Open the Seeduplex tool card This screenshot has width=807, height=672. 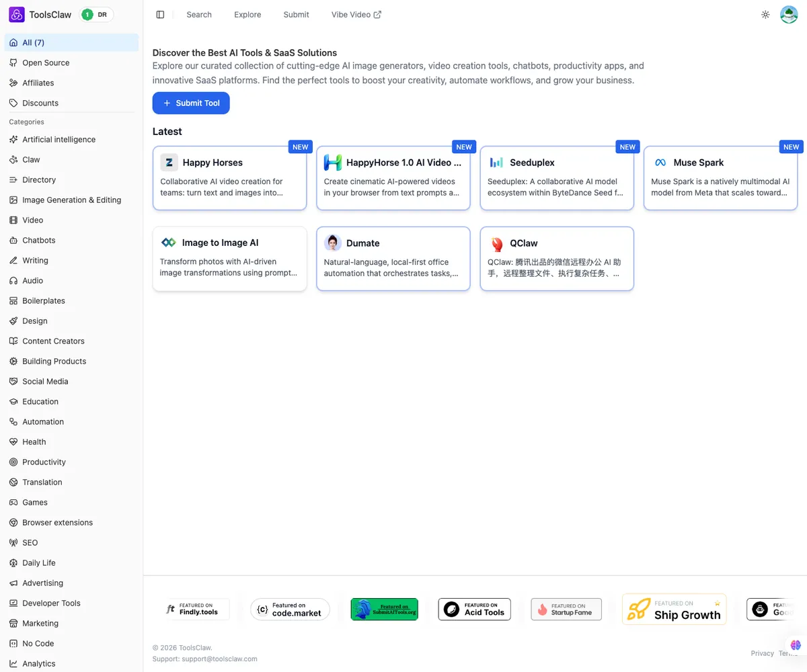[x=557, y=178]
